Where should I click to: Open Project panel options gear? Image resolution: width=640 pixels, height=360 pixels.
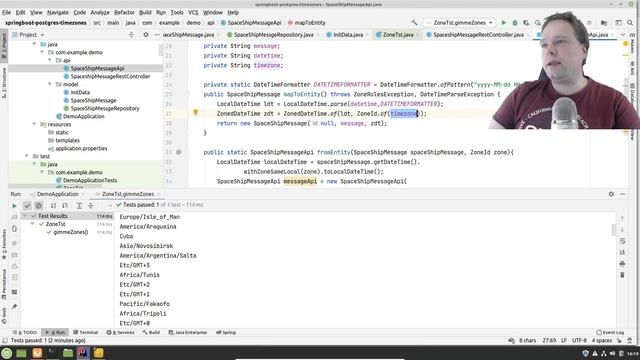pyautogui.click(x=146, y=35)
